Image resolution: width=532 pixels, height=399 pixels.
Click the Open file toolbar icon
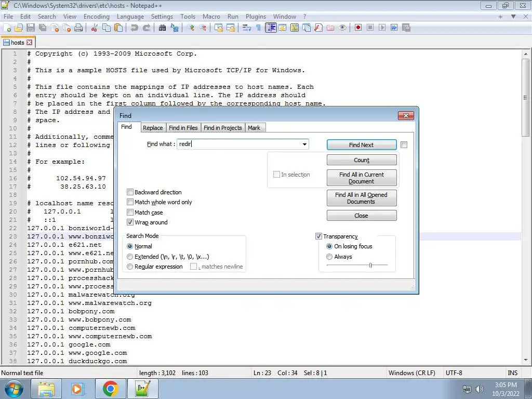pyautogui.click(x=19, y=28)
